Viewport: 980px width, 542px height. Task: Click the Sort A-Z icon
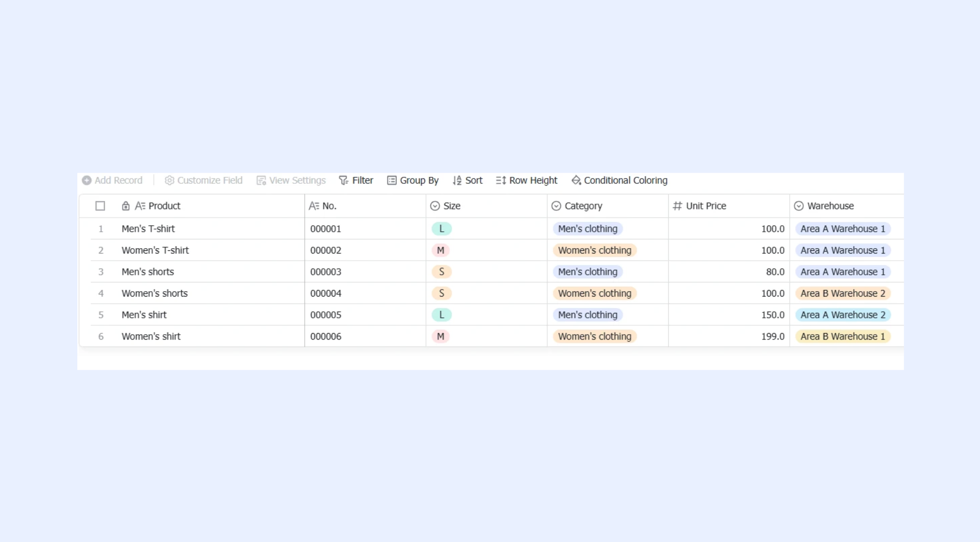pyautogui.click(x=457, y=180)
